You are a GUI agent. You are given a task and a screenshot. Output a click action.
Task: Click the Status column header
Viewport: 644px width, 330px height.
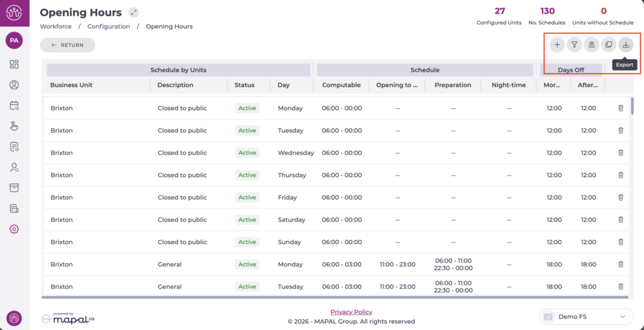[x=244, y=85]
